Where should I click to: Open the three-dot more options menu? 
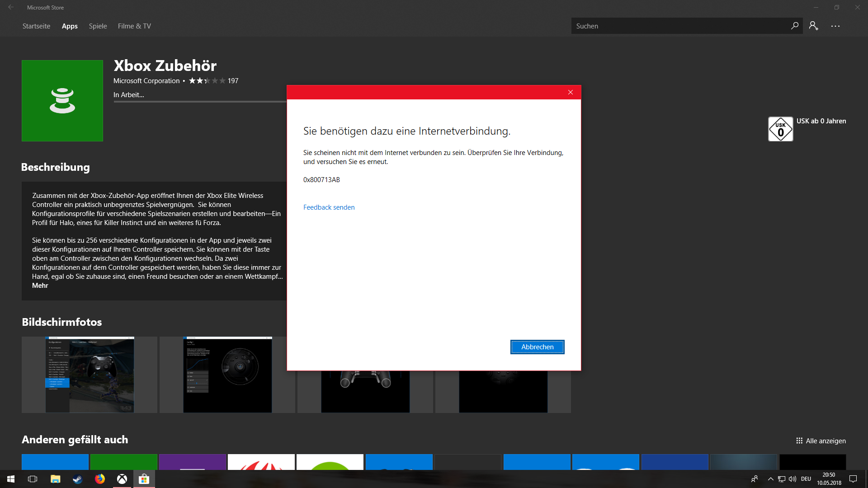point(835,26)
